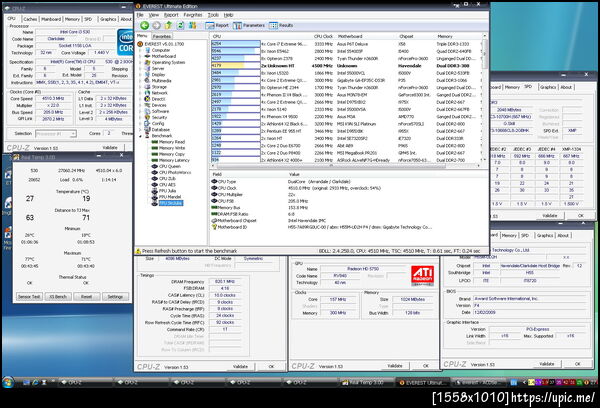Image resolution: width=600 pixels, height=408 pixels.
Task: Select the Security shield icon in EVEREST tree
Action: [x=147, y=118]
